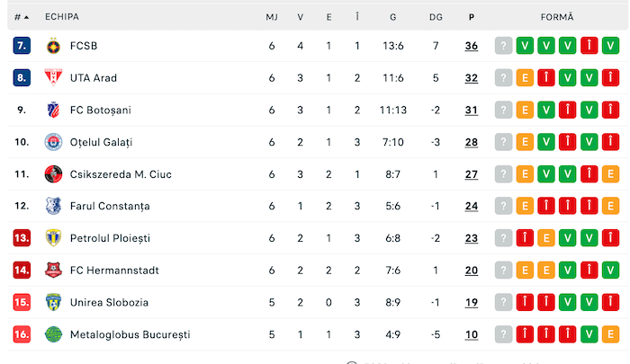Sort standings by the P points header
This screenshot has height=364, width=630.
coord(471,17)
